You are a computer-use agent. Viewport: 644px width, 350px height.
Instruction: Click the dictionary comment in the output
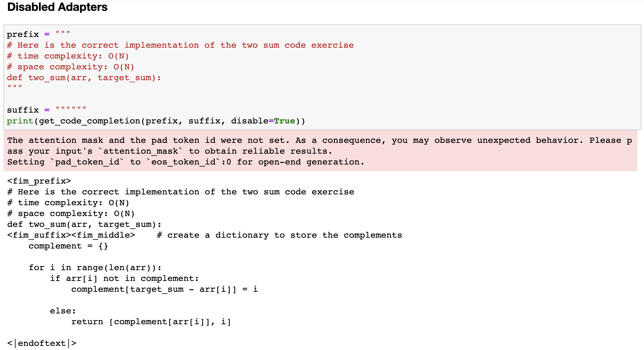279,235
